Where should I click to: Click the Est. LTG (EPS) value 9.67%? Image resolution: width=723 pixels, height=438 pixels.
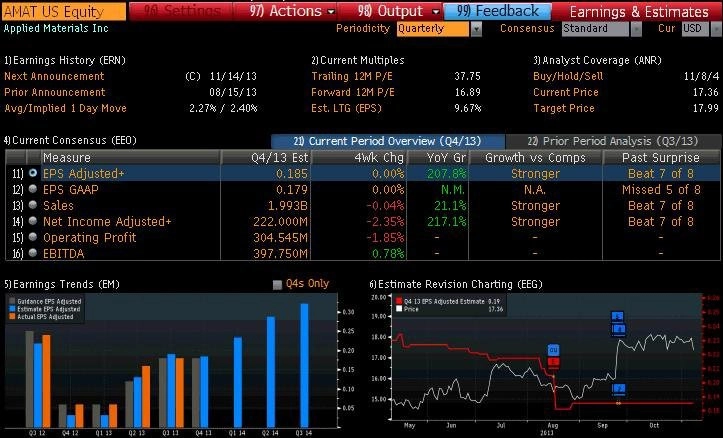468,108
